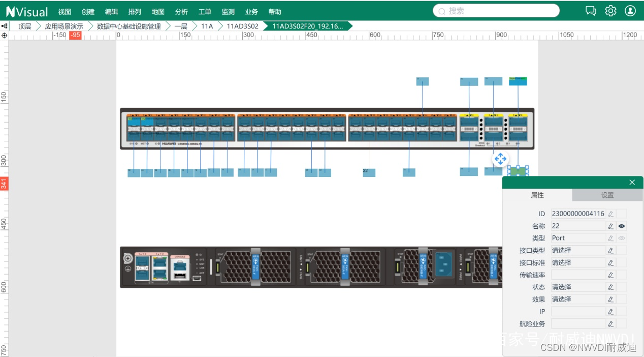
Task: Click the edit pencil for IP field
Action: click(x=611, y=311)
